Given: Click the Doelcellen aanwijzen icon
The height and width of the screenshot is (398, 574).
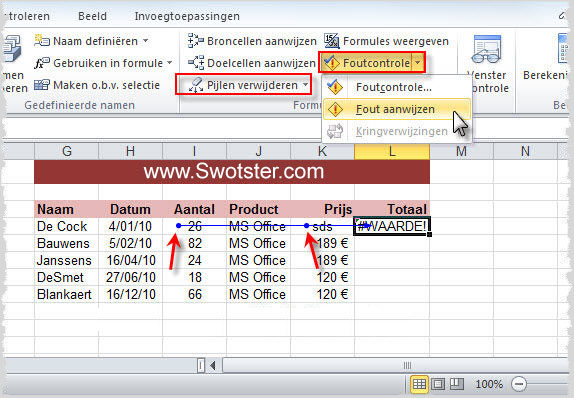Looking at the screenshot, I should point(196,63).
